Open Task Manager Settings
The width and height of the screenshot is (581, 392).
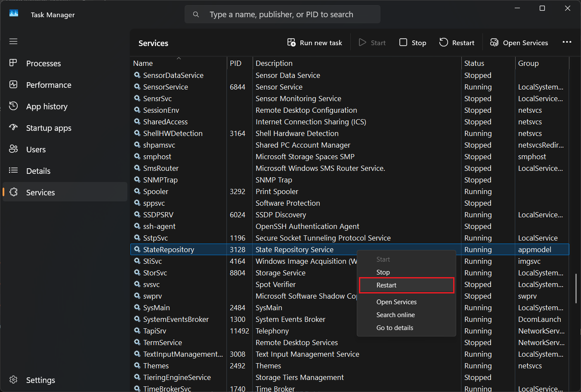pyautogui.click(x=40, y=380)
